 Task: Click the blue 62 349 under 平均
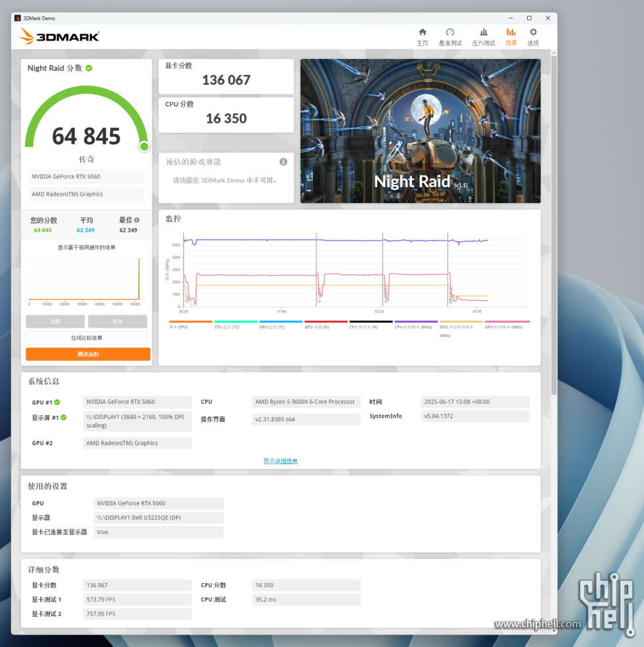(x=85, y=231)
